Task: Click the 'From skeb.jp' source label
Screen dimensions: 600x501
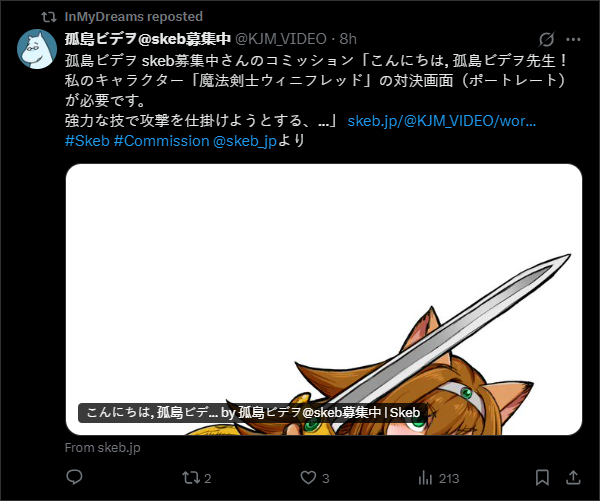Action: [x=103, y=448]
